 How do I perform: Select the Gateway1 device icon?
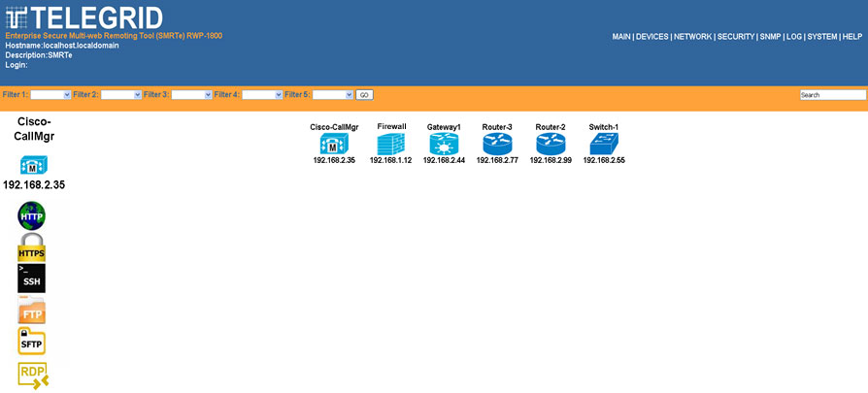click(444, 144)
